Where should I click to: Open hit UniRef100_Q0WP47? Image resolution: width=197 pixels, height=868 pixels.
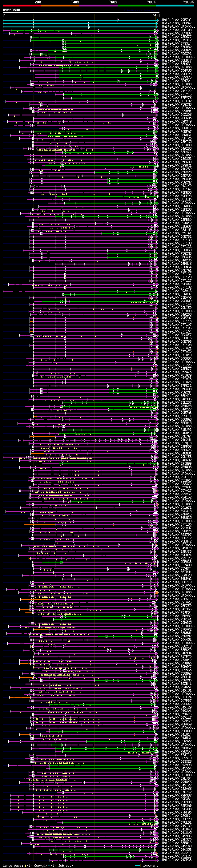(177, 23)
